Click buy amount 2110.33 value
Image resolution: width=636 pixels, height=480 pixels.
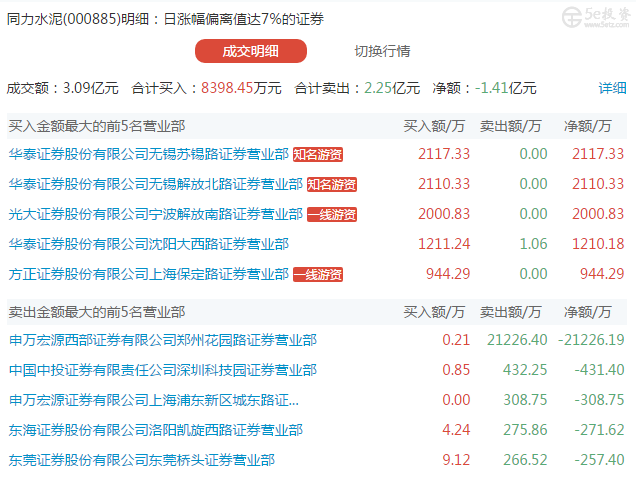pyautogui.click(x=444, y=184)
